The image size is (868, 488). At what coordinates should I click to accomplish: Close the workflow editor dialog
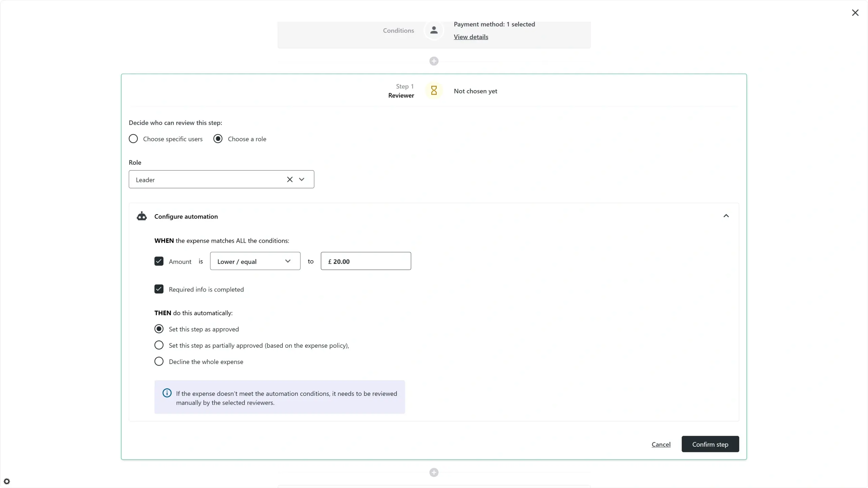855,13
